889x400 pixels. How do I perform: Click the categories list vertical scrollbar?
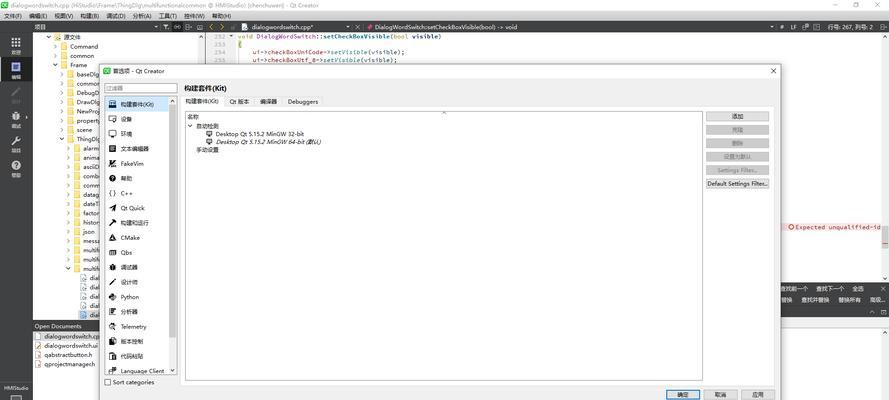[172, 221]
